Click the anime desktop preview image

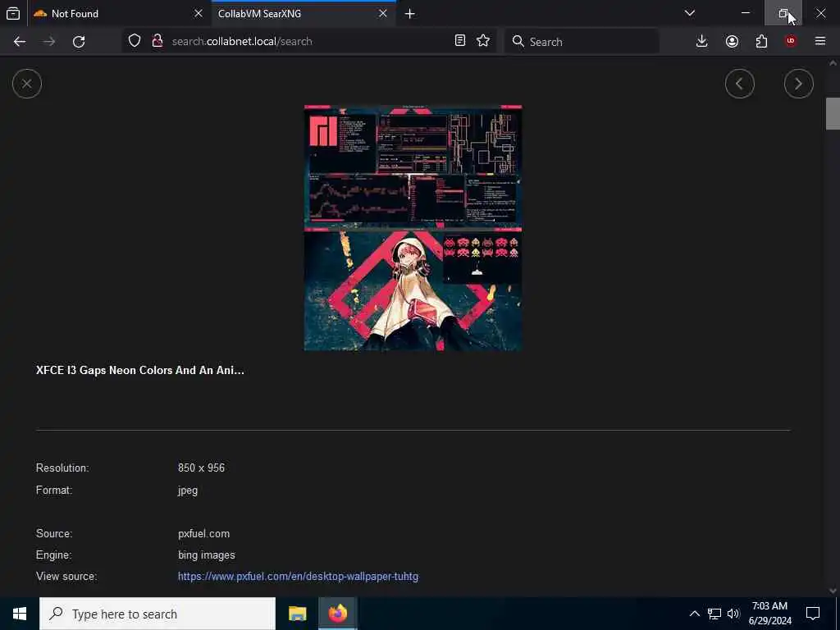click(413, 228)
